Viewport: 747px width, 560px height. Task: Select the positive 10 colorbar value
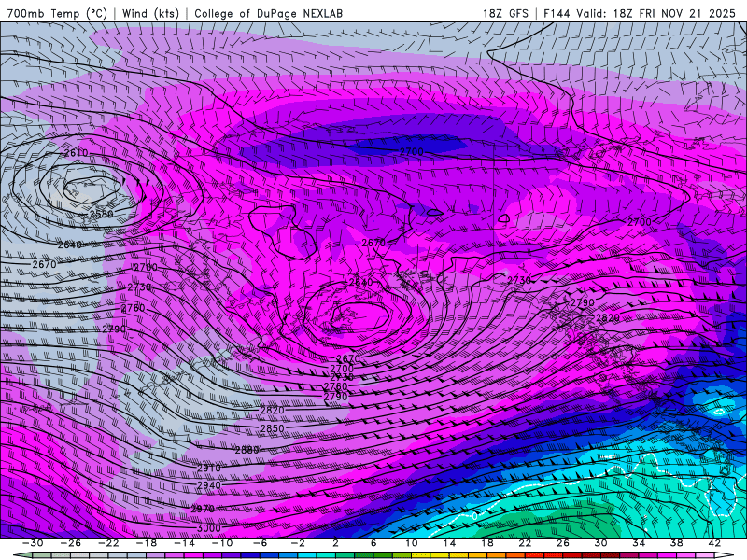(411, 543)
